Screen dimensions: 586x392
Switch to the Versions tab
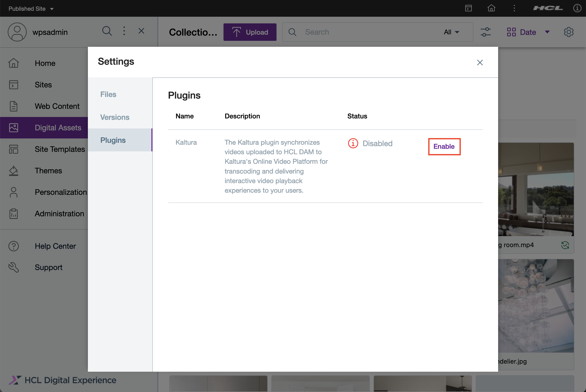pyautogui.click(x=115, y=117)
